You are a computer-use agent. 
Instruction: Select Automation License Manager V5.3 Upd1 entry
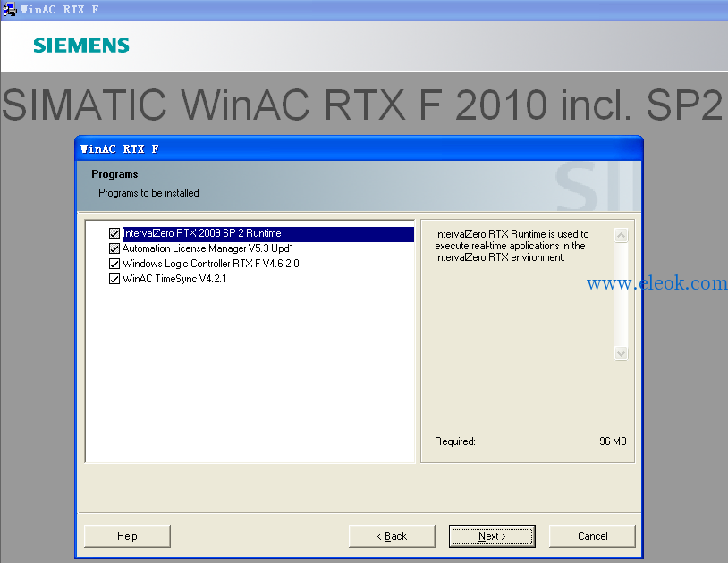coord(207,248)
